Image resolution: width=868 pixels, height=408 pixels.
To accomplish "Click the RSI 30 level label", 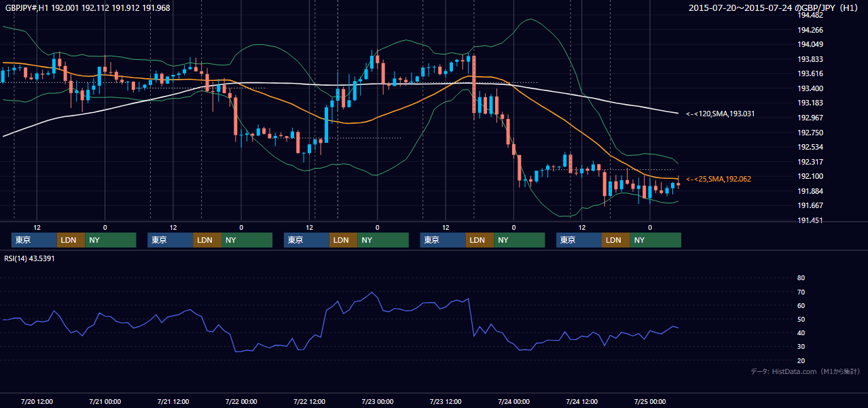I will point(801,347).
